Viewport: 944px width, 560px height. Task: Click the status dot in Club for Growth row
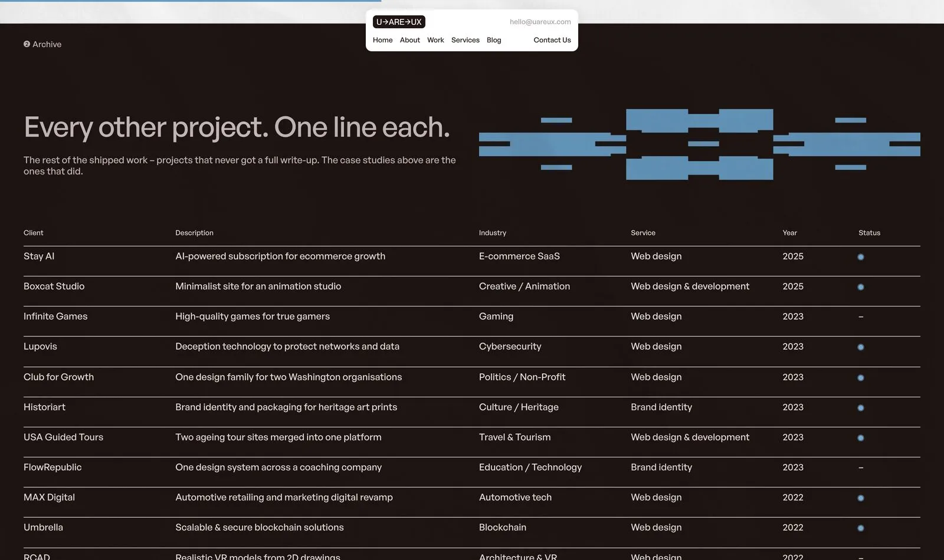coord(861,378)
